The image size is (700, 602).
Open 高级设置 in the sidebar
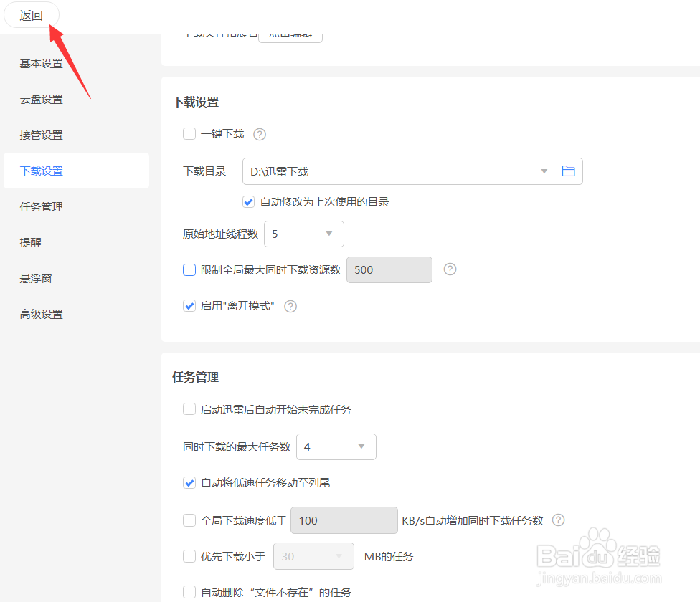[x=41, y=314]
